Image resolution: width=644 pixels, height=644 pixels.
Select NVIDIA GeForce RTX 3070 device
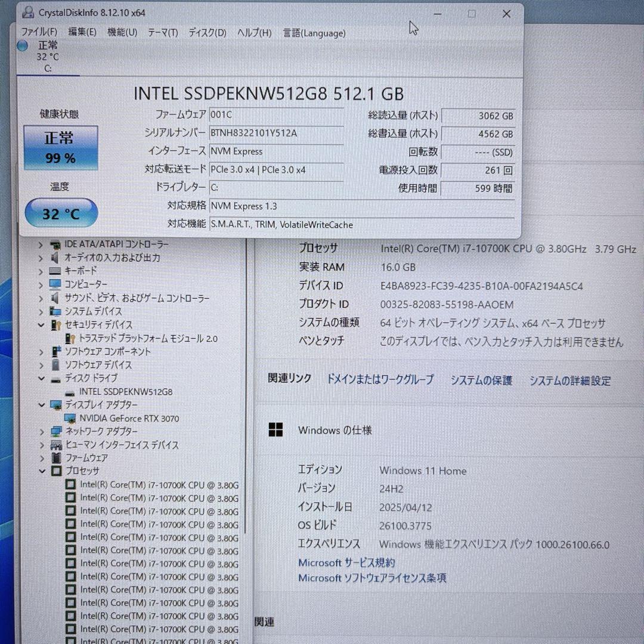point(129,419)
